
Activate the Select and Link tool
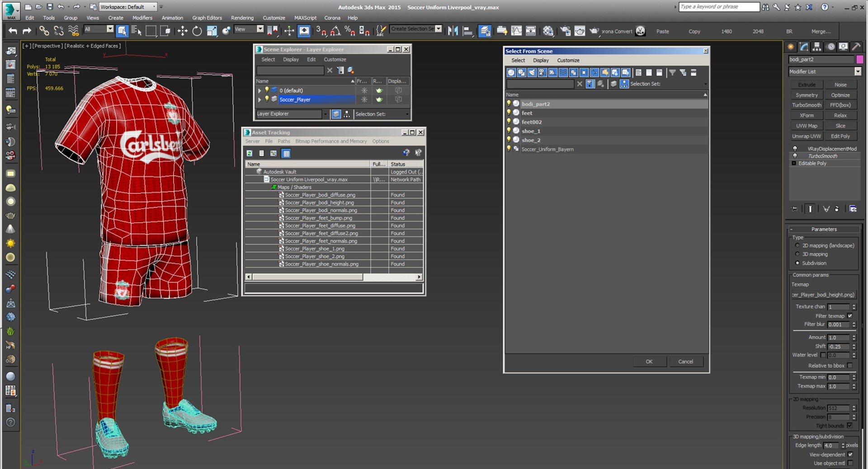point(44,31)
